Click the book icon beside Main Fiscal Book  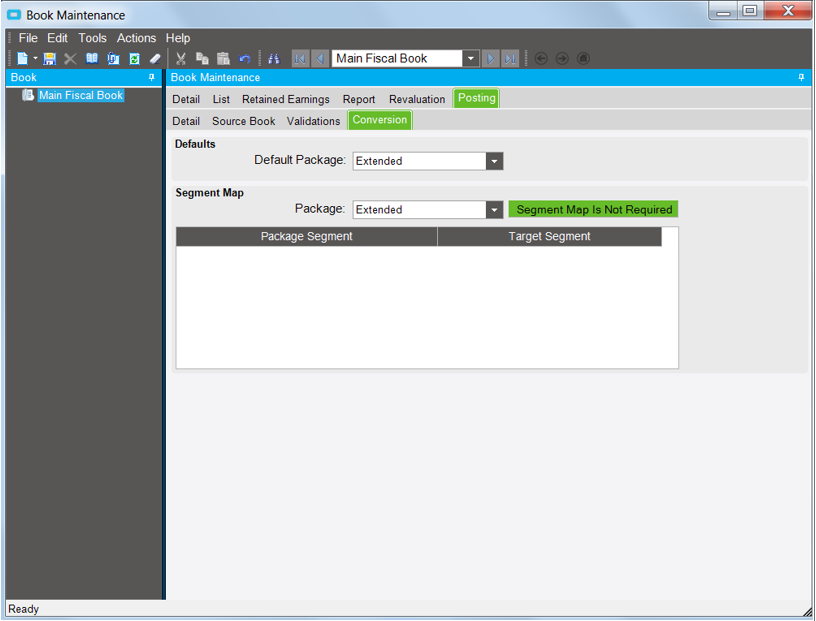(28, 95)
